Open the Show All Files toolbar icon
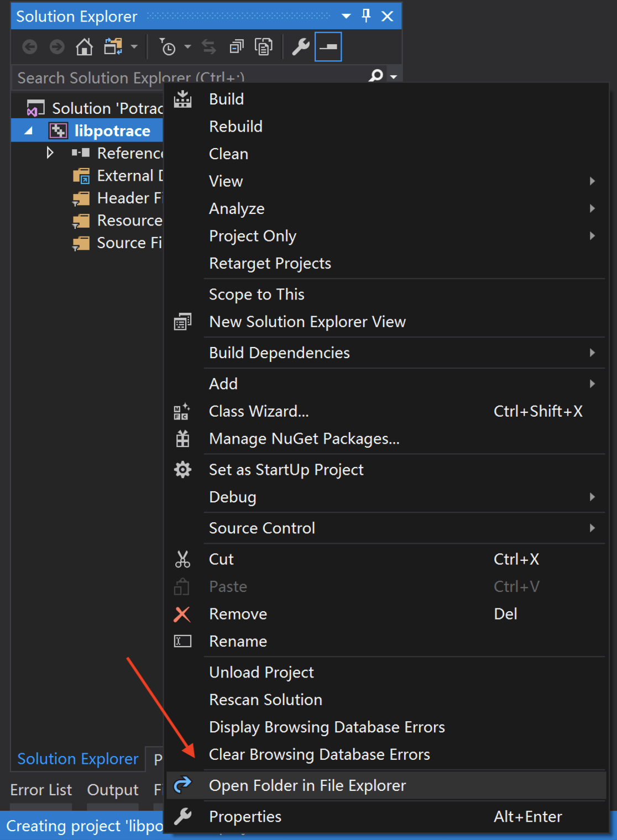The image size is (617, 840). pos(263,47)
